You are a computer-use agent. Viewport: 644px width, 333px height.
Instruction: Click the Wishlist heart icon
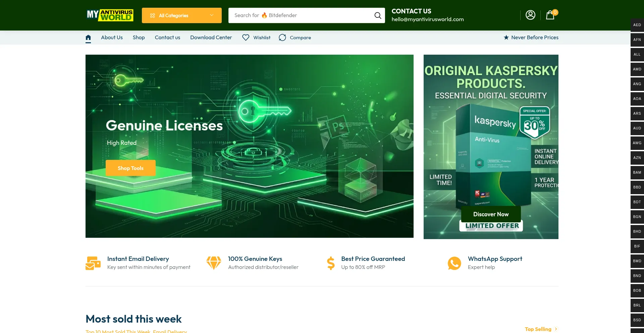tap(246, 38)
